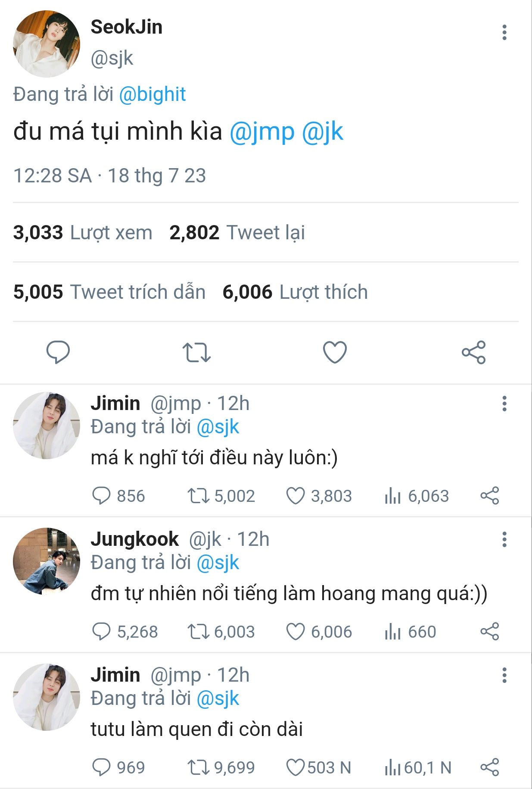Reply to Jungkook's tweet with 5,268 comments

[x=102, y=632]
